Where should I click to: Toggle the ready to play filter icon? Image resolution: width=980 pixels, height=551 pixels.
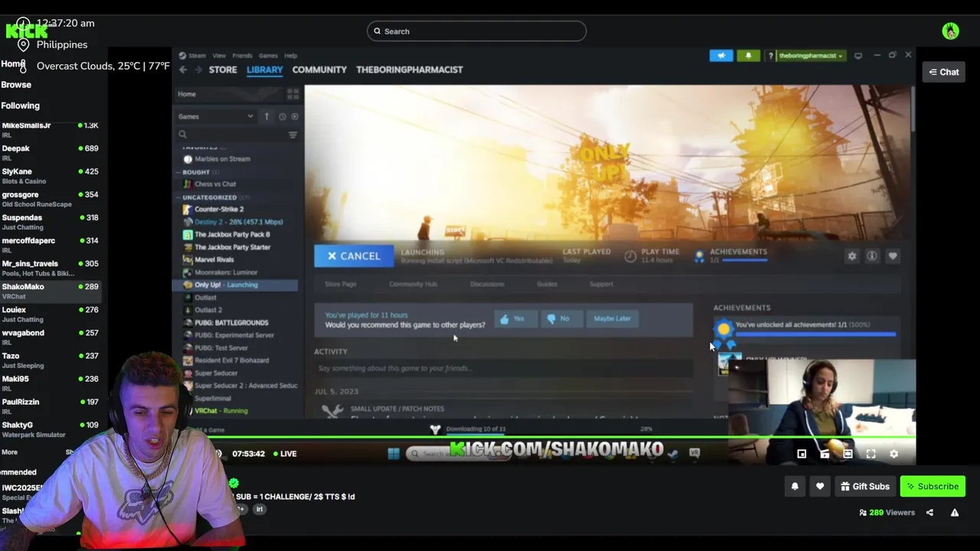pyautogui.click(x=295, y=116)
